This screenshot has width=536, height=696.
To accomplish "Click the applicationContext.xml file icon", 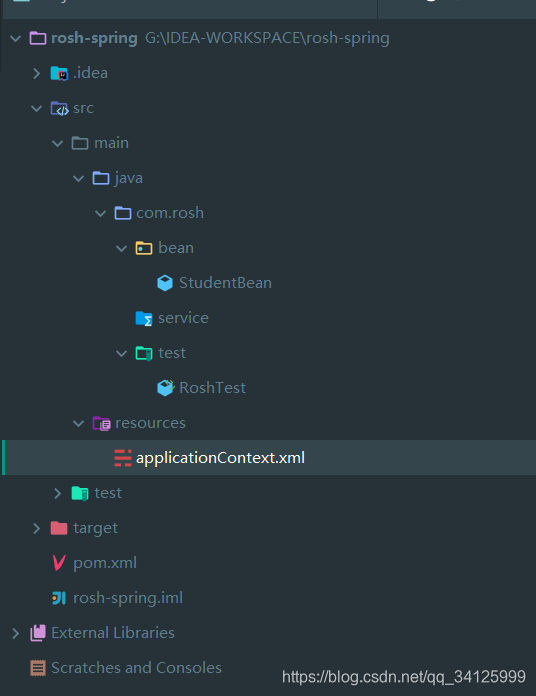I will (123, 458).
